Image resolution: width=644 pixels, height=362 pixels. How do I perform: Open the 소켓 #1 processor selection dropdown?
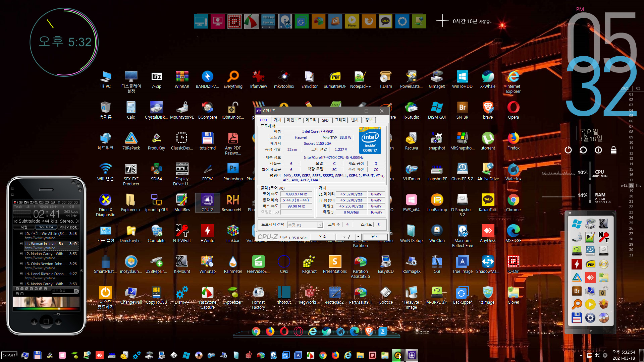pyautogui.click(x=305, y=225)
